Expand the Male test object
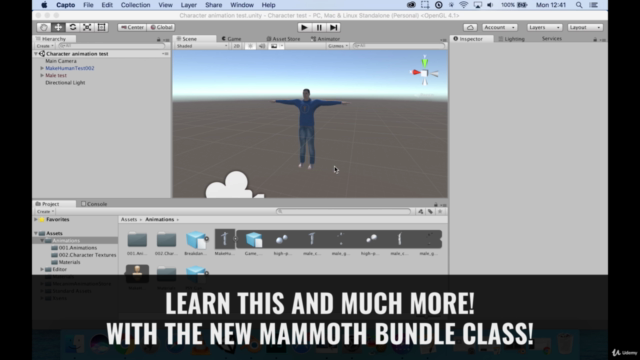 [x=42, y=76]
